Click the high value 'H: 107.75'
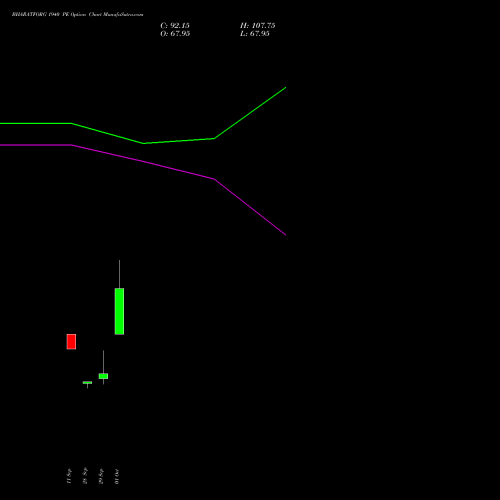 point(258,26)
